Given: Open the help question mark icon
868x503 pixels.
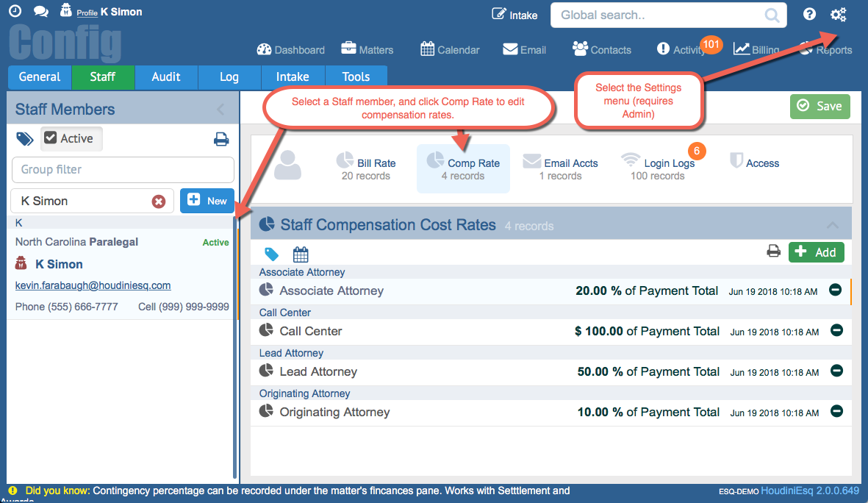Looking at the screenshot, I should (809, 14).
